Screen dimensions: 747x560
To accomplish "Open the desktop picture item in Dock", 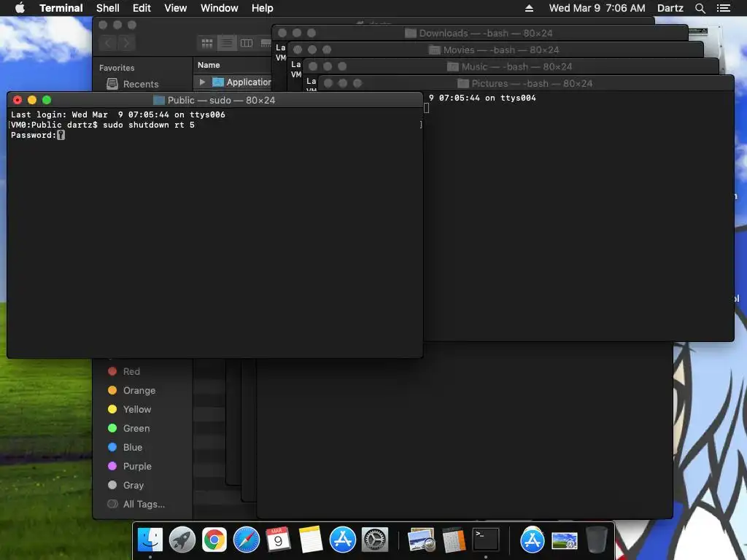I will pos(565,541).
